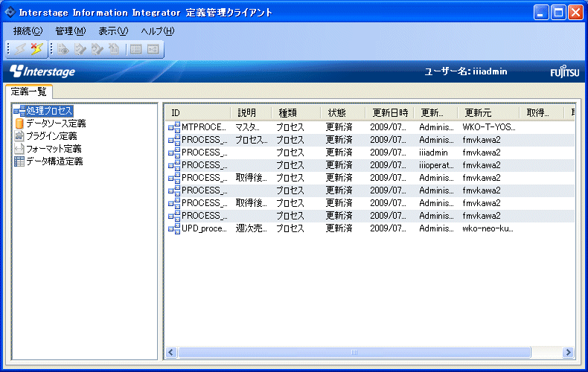The height and width of the screenshot is (372, 588).
Task: Sort by the 説明 column header
Action: coord(252,113)
